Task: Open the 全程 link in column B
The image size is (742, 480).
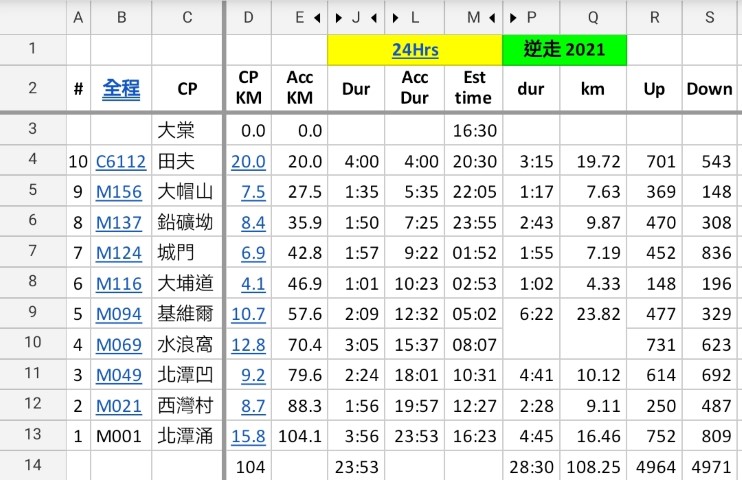Action: [121, 89]
